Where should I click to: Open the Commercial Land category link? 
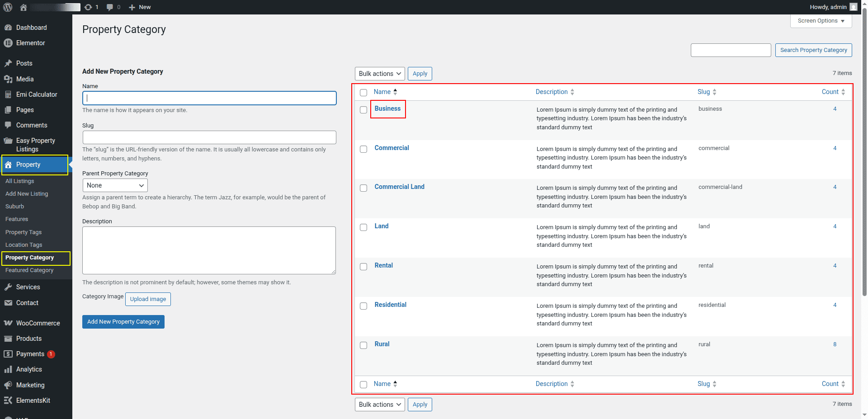pyautogui.click(x=399, y=187)
